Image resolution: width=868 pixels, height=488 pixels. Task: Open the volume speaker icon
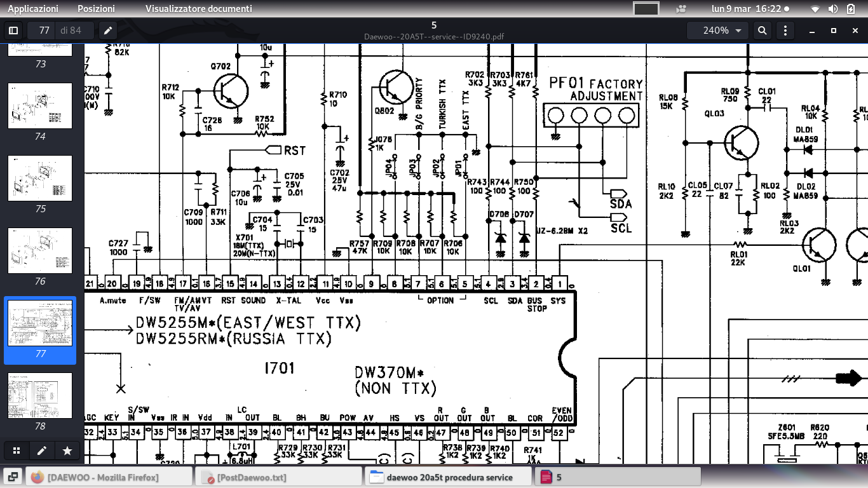(833, 9)
